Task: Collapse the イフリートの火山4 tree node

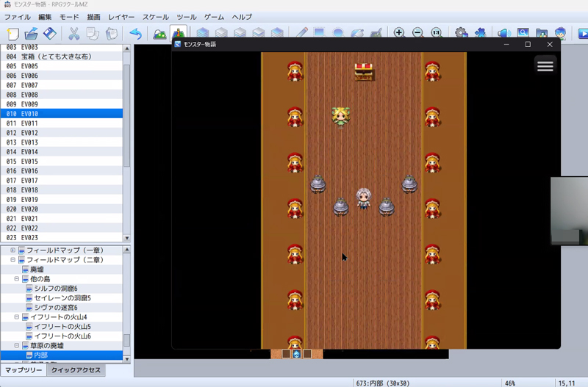Action: coord(16,317)
